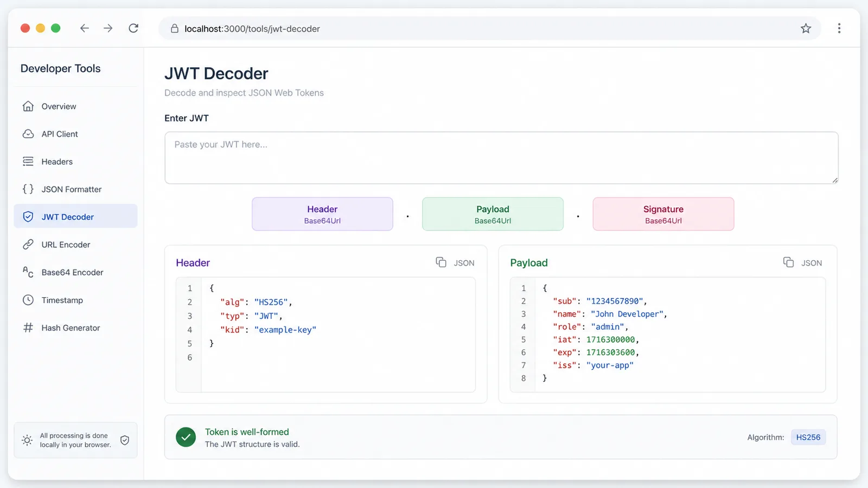Click the shield icon in sidebar footer
The height and width of the screenshot is (488, 868).
pyautogui.click(x=125, y=440)
